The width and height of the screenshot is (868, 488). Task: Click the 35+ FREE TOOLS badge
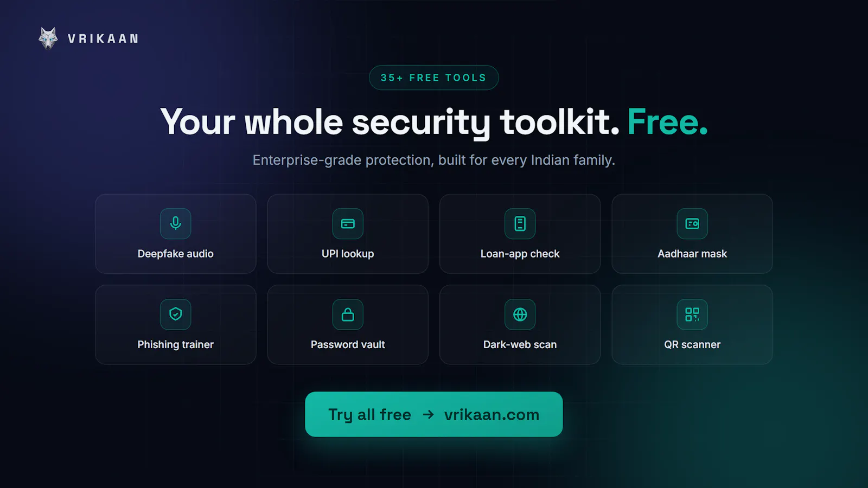434,78
